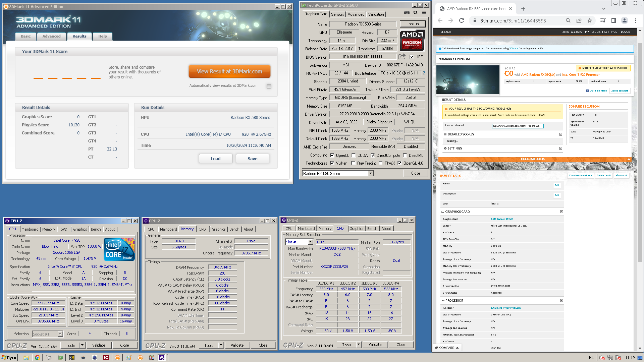Bookmark this page with the star icon
Viewport: 644px width, 362px height.
tap(590, 20)
